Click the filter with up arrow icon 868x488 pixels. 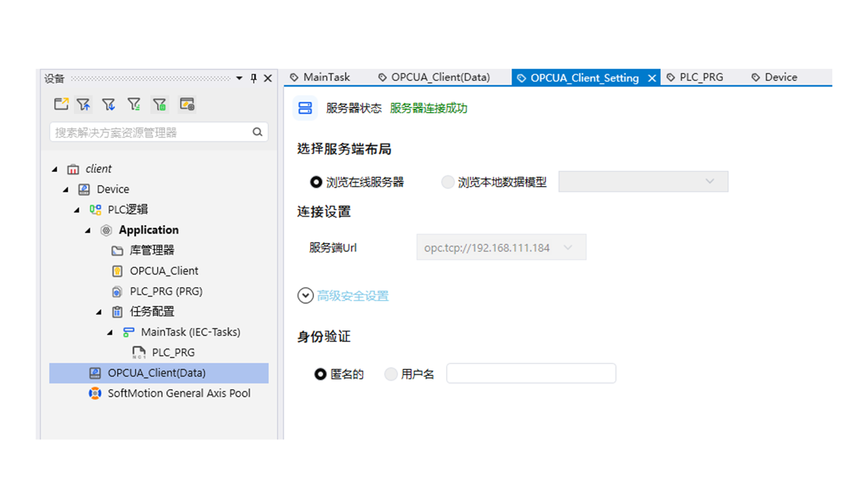coord(84,104)
